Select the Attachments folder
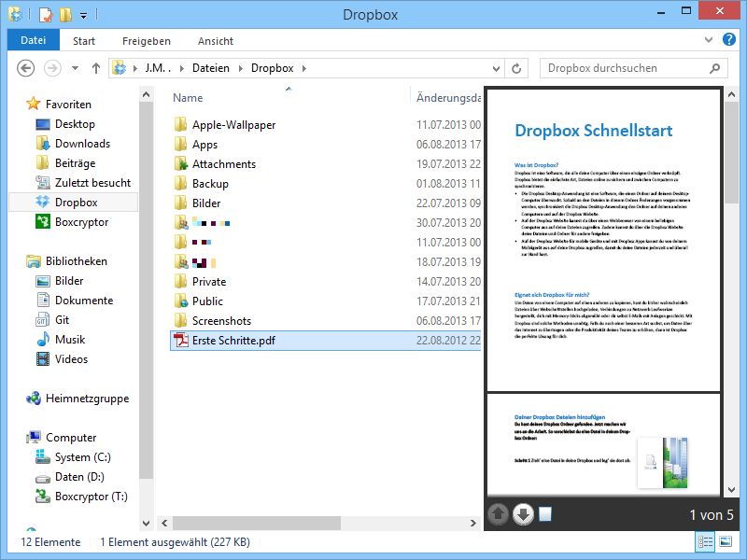The height and width of the screenshot is (560, 747). point(224,164)
